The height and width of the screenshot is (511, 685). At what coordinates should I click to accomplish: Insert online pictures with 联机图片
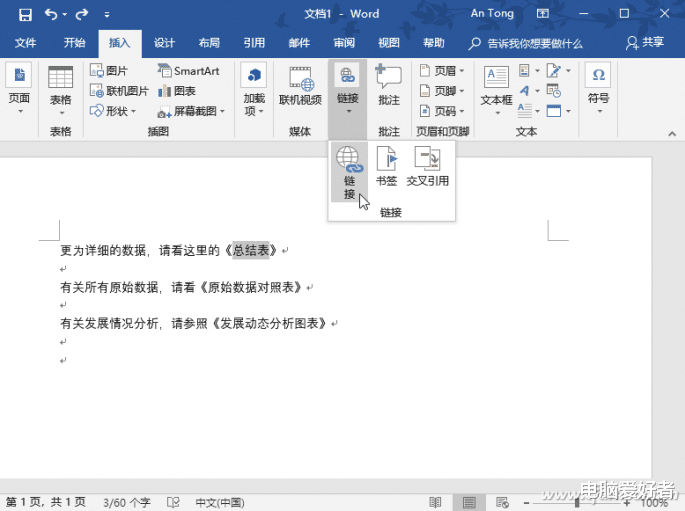click(x=119, y=91)
